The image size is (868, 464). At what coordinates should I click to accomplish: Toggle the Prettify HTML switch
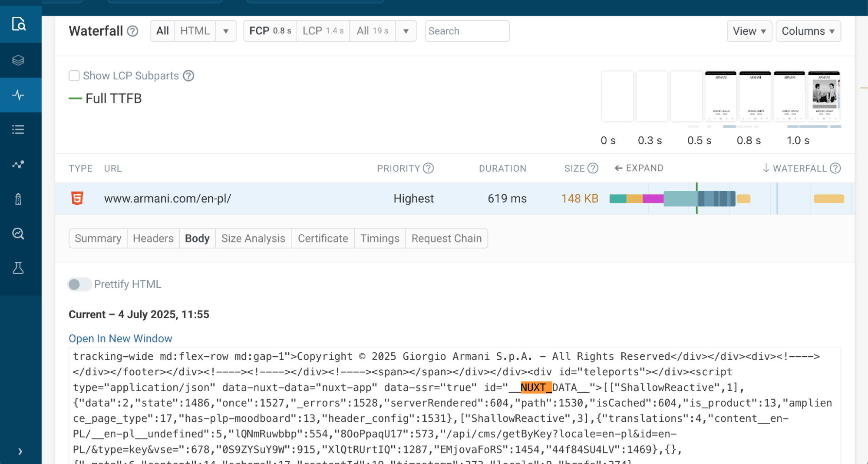point(79,284)
